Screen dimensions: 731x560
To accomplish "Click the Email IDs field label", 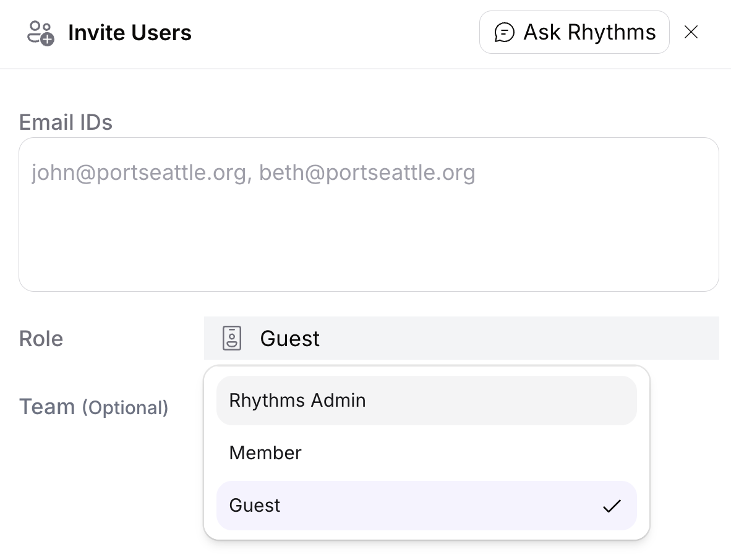I will (x=66, y=122).
